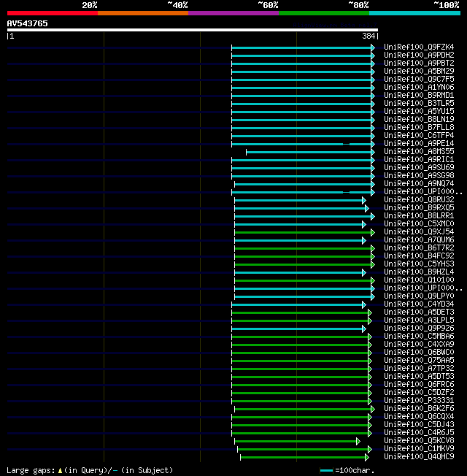The image size is (467, 476).
Task: Select label UniRef100_A5DET3
Action: tap(419, 312)
